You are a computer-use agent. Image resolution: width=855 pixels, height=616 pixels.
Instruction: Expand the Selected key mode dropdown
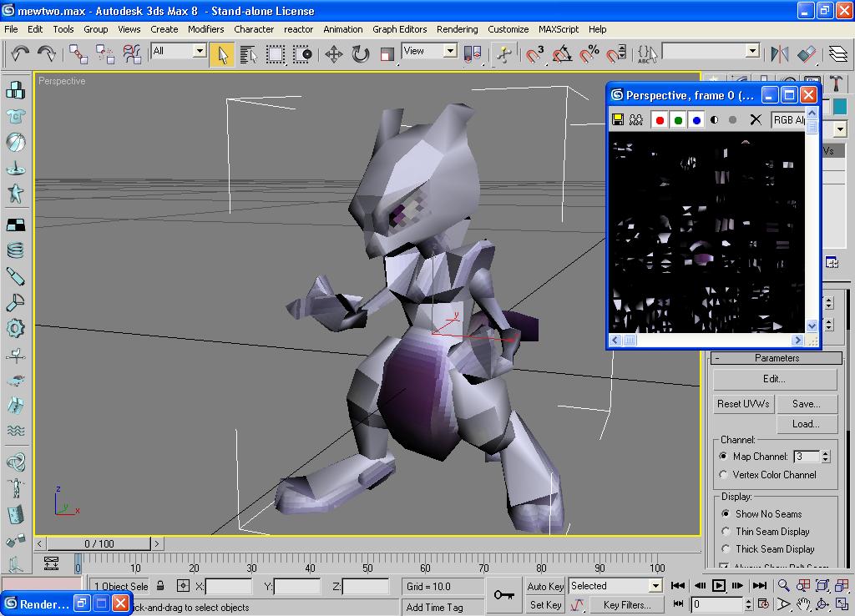[x=655, y=586]
